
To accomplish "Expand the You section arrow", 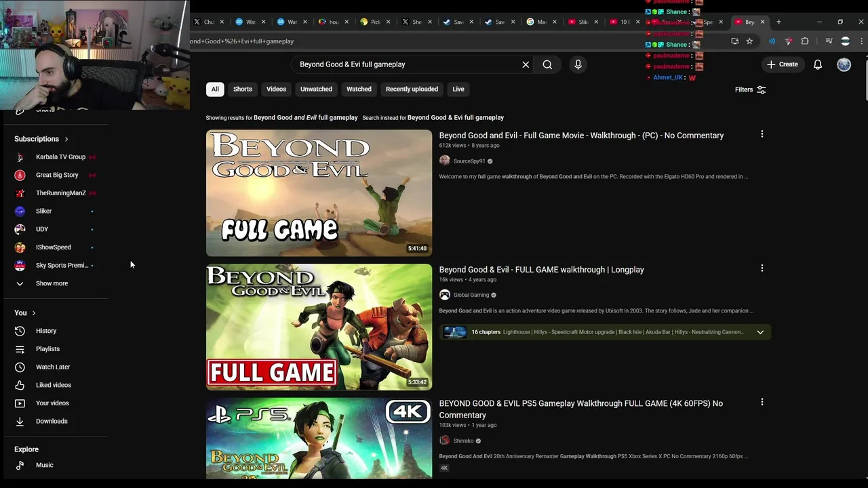I will (33, 313).
